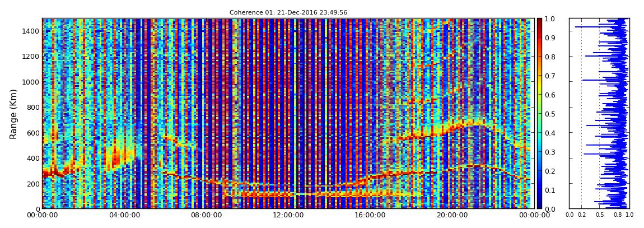Select the plot title "Coherence 01: 21-Dec-2016 23:49:56"
Screen dimensions: 644x228
(x=288, y=13)
